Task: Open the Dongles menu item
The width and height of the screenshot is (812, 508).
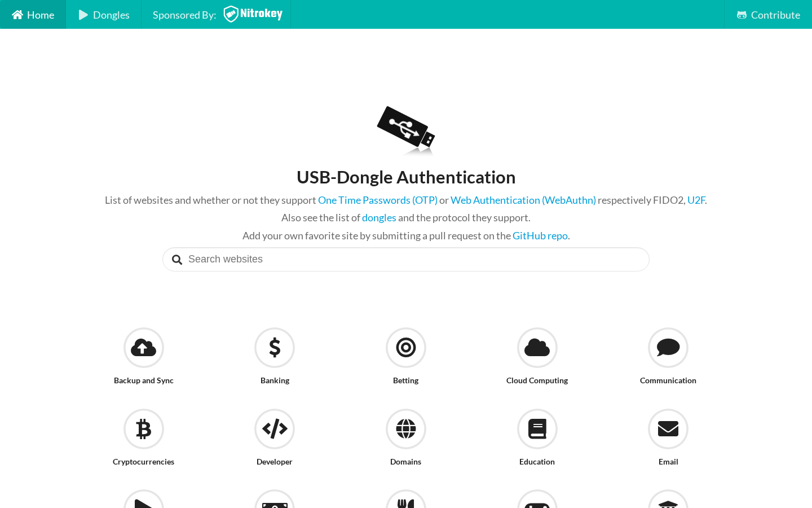Action: coord(104,15)
